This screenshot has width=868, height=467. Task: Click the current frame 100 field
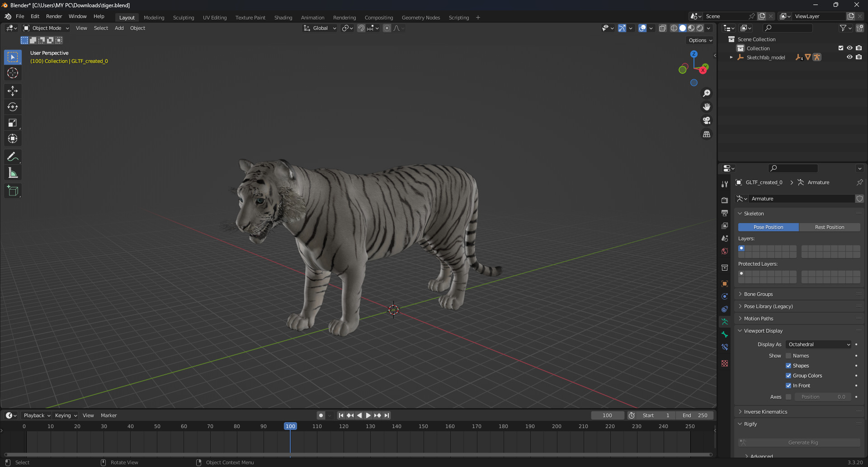(607, 415)
